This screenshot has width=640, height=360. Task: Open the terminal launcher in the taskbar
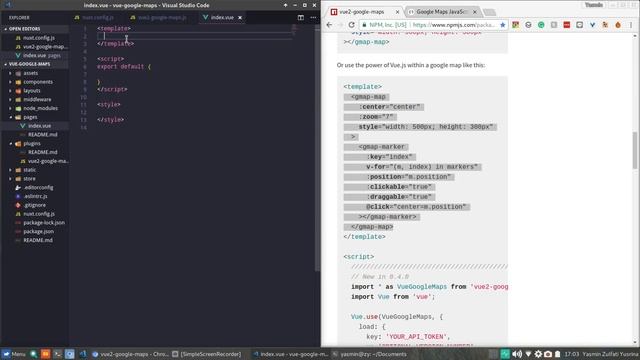(x=58, y=354)
